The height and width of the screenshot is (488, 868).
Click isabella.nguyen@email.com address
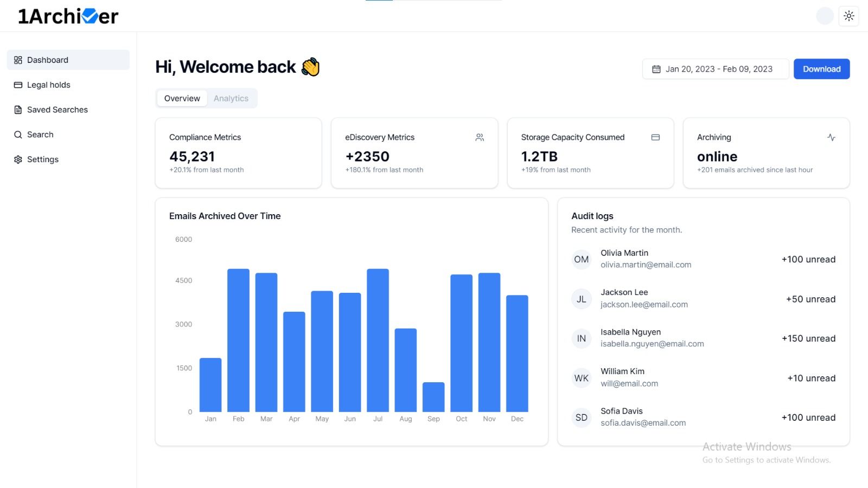click(x=652, y=344)
